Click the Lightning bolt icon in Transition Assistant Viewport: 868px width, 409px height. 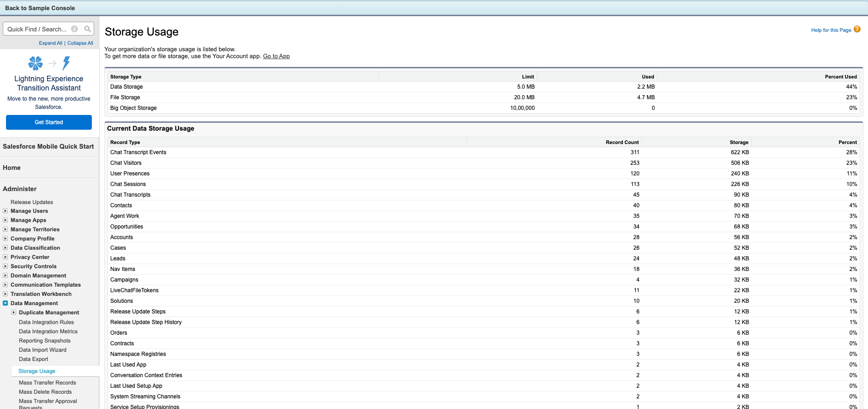coord(66,63)
